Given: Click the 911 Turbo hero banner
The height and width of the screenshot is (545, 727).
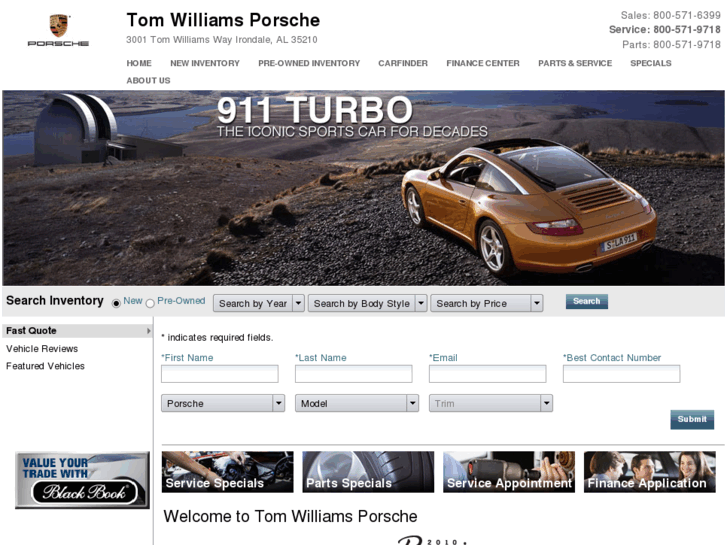Looking at the screenshot, I should point(364,188).
